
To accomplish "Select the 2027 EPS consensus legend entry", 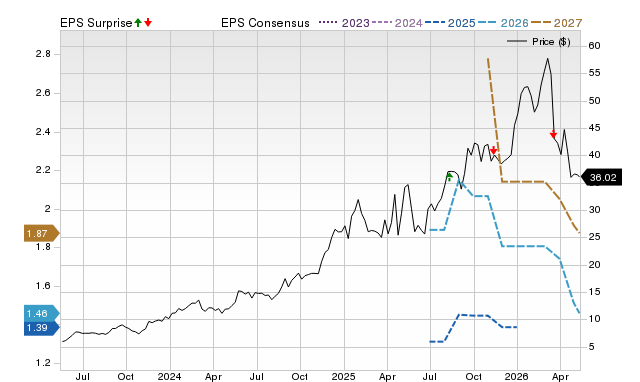I will 556,23.
